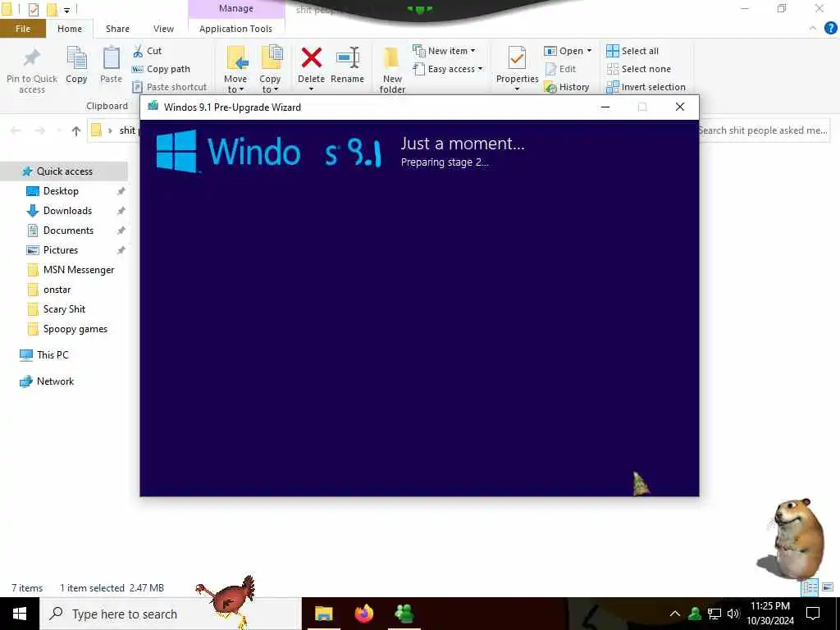
Task: Open Properties from the ribbon
Action: coord(517,64)
